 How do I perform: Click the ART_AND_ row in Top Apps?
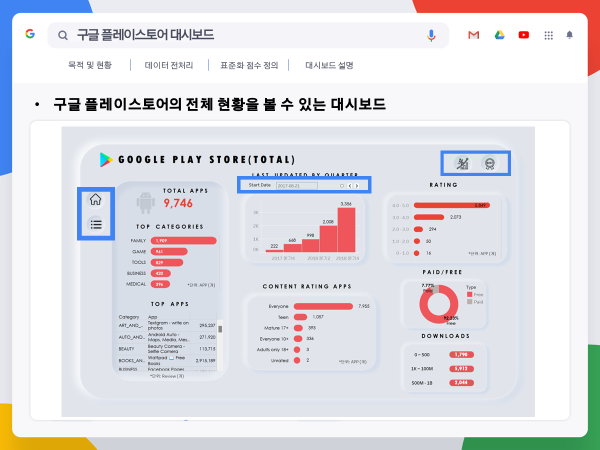point(167,325)
